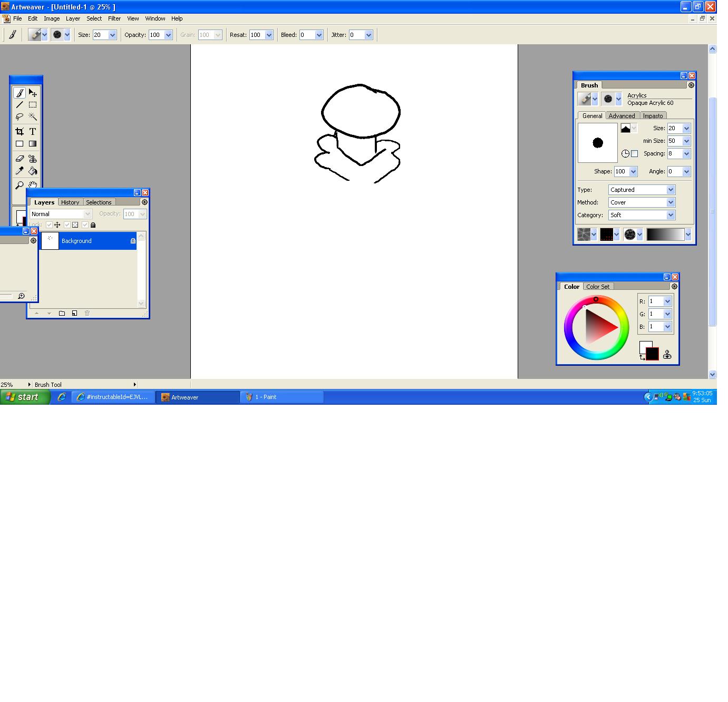
Task: Select the Stamp clone tool
Action: point(33,158)
